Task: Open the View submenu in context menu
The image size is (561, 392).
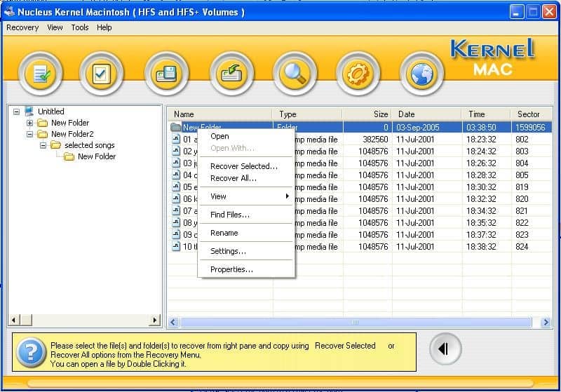Action: [x=247, y=196]
